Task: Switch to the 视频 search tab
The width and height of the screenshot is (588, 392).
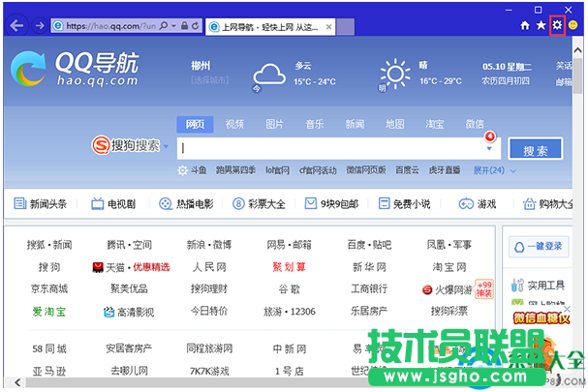Action: coord(234,124)
